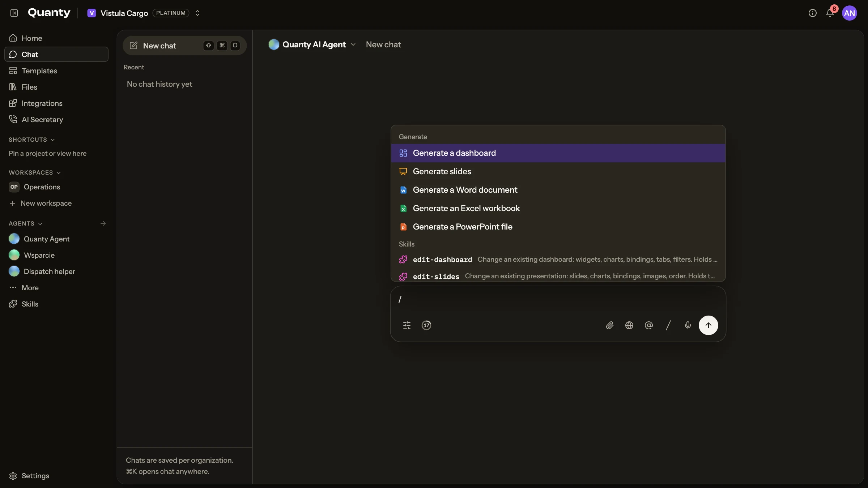This screenshot has height=488, width=868.
Task: Open chat settings sliders icon
Action: (407, 325)
